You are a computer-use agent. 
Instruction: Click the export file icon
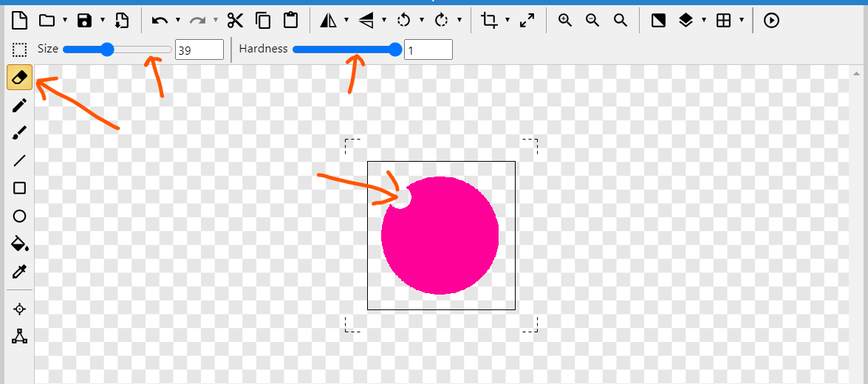(122, 21)
